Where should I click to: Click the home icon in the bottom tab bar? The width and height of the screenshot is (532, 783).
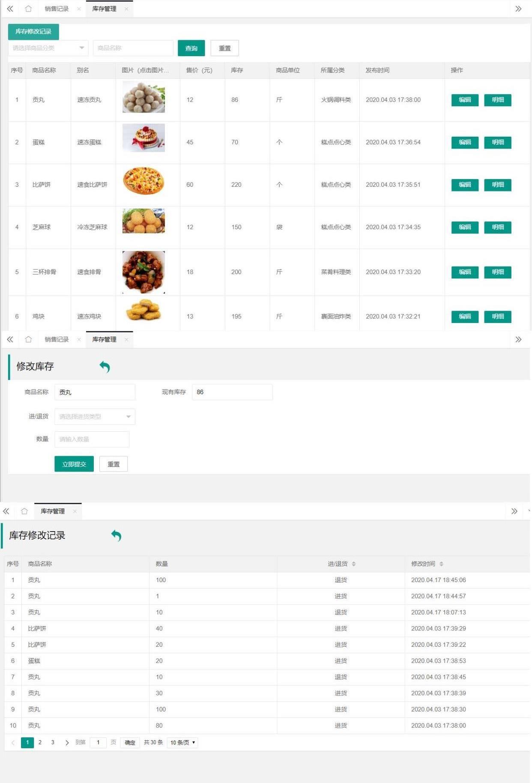tap(24, 511)
